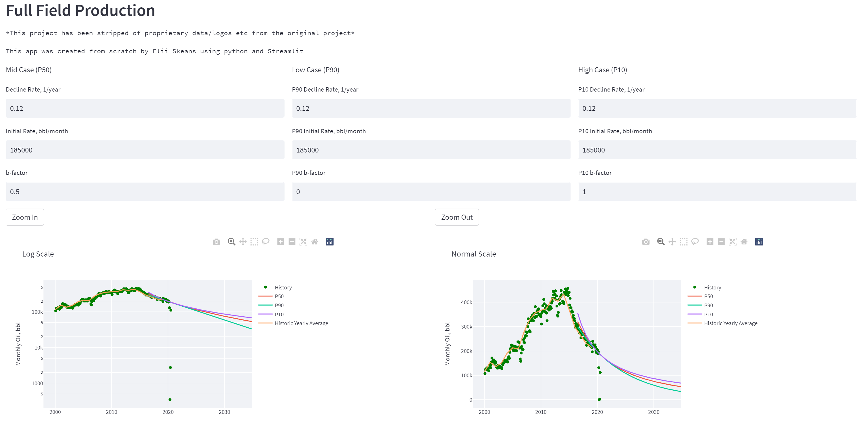The image size is (868, 430).
Task: Click 400k y-axis label on Normal Scale chart
Action: [x=466, y=302]
